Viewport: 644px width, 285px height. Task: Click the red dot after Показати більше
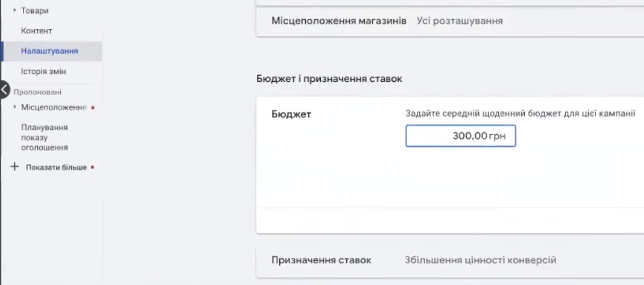pos(92,168)
